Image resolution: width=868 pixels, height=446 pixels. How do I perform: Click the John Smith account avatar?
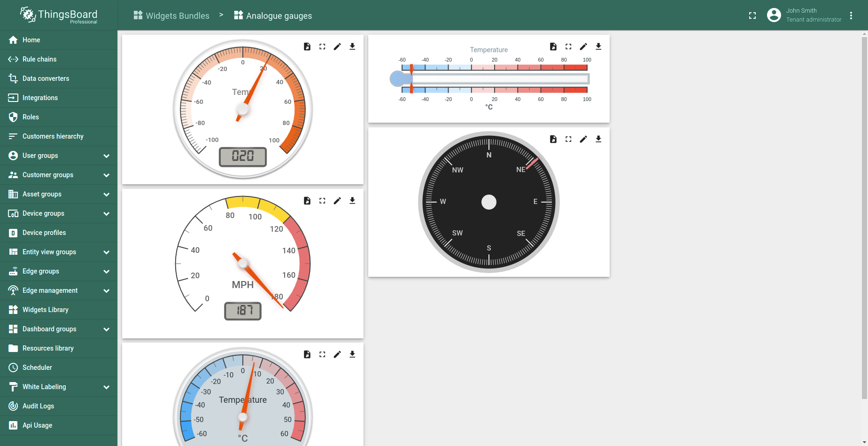pyautogui.click(x=774, y=15)
